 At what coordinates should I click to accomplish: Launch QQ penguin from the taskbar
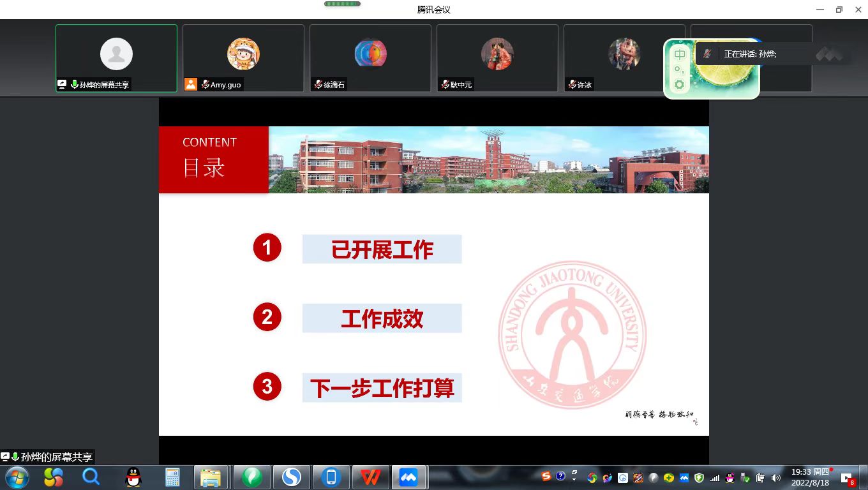tap(133, 477)
